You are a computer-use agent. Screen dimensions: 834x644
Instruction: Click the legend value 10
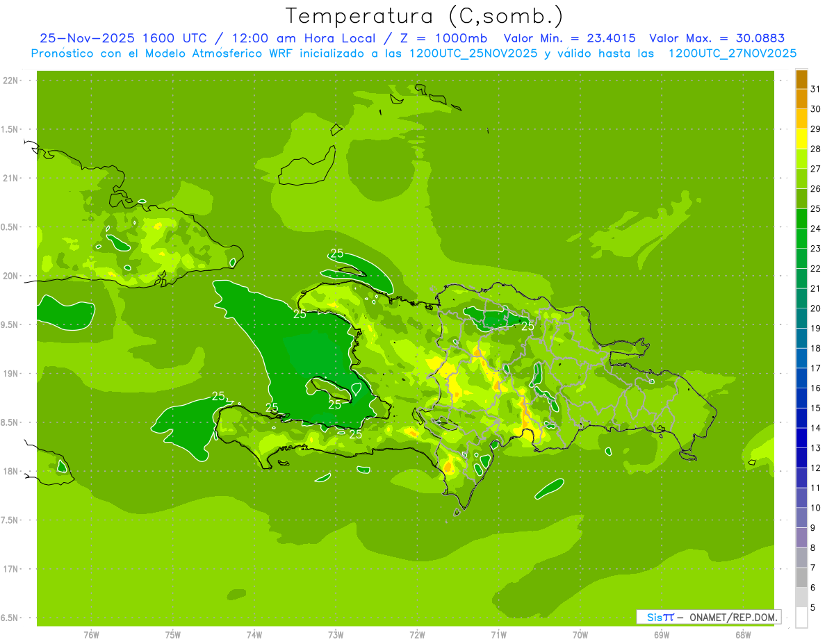(815, 508)
